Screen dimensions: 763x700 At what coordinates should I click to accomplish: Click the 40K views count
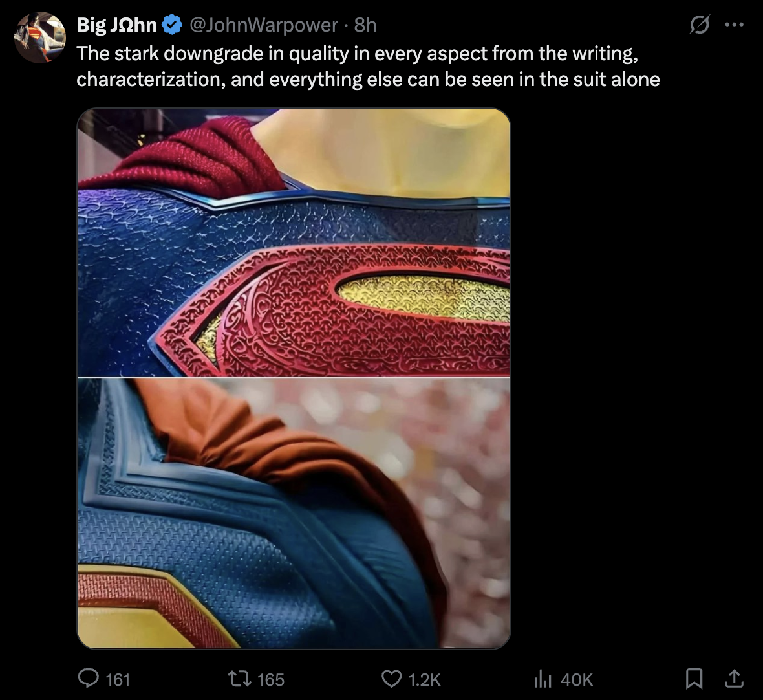pos(576,679)
